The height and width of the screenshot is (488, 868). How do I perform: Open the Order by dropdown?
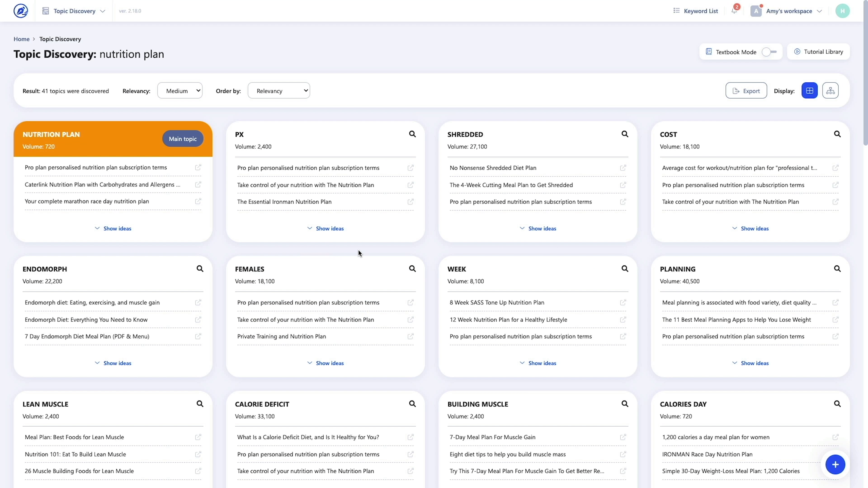pos(279,90)
